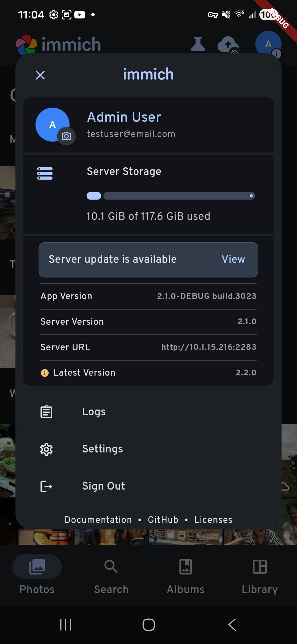This screenshot has width=297, height=644.
Task: Close the immich profile dialog
Action: click(x=40, y=75)
